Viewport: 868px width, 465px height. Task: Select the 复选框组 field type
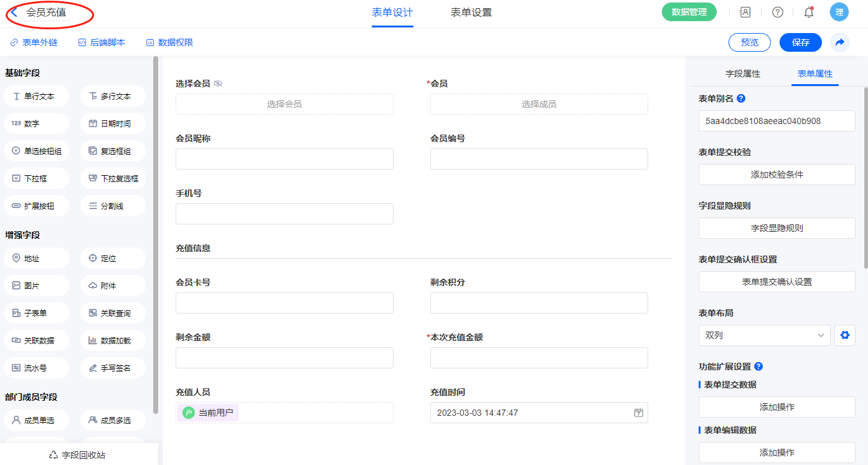pos(113,151)
